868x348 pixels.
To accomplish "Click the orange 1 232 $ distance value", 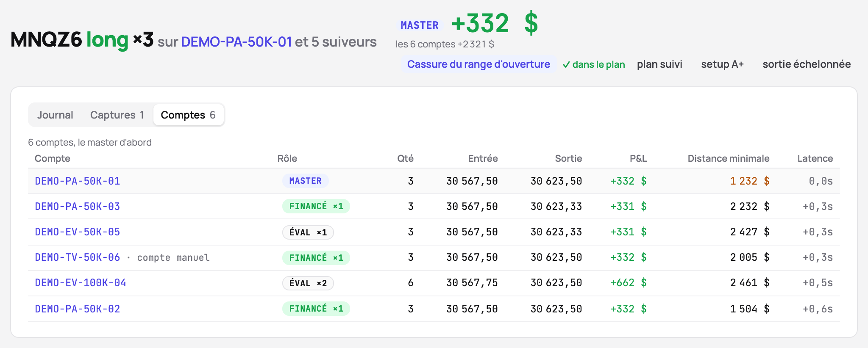I will [750, 181].
